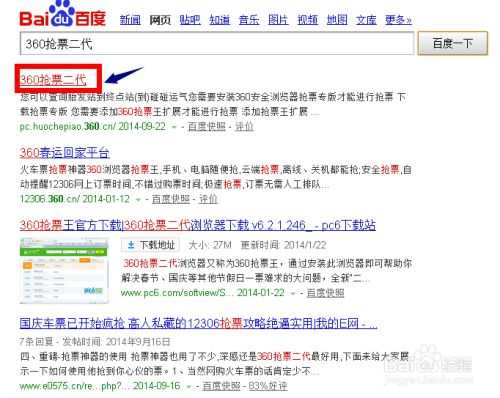Open the 360抢票王官方下载 pc6下载站 link
Image resolution: width=500 pixels, height=398 pixels.
click(x=198, y=225)
